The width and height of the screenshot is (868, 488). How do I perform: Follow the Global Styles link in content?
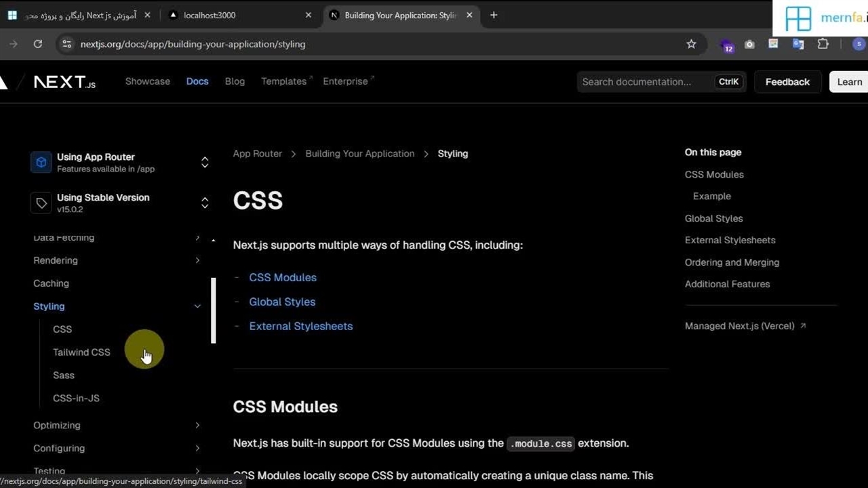(282, 302)
